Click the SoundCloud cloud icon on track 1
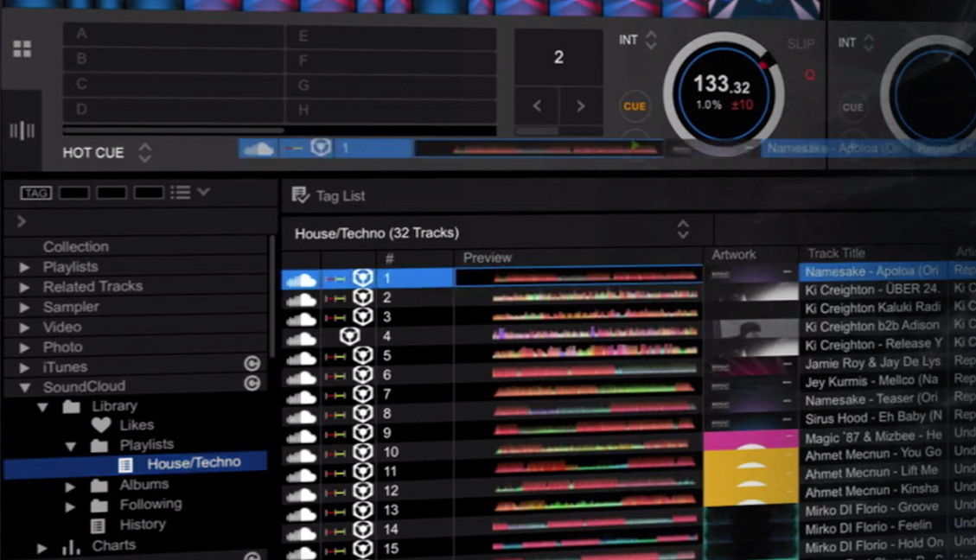 301,279
